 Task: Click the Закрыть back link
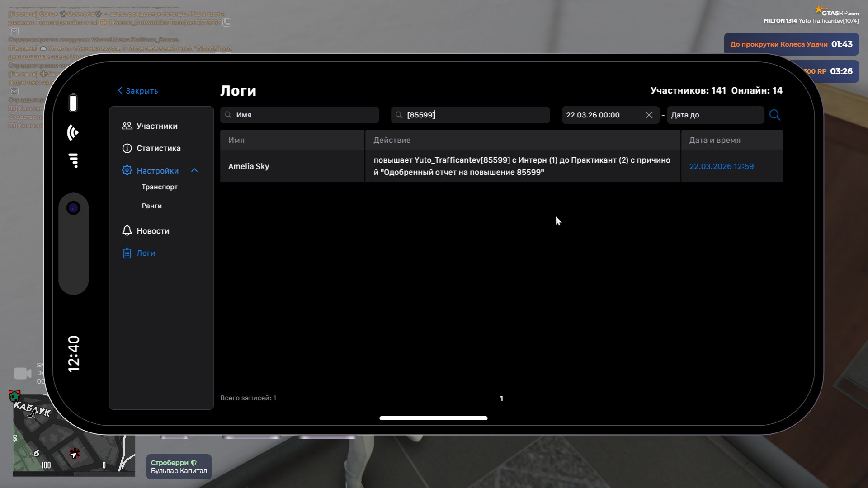pyautogui.click(x=138, y=91)
